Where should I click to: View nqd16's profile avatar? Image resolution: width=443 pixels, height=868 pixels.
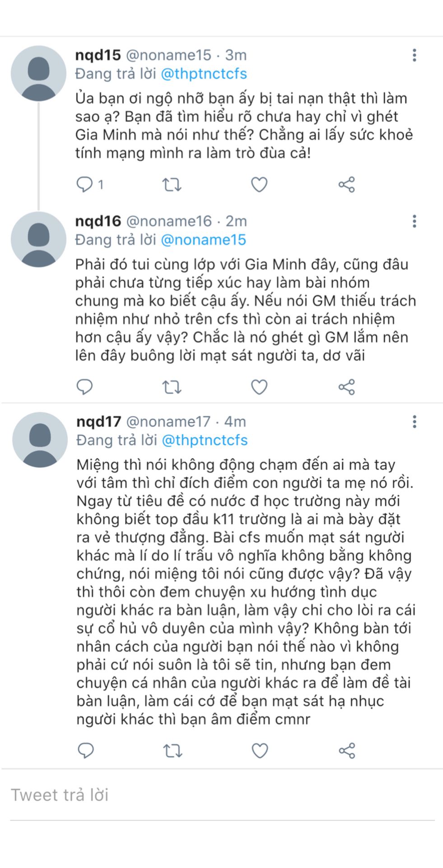coord(38,240)
